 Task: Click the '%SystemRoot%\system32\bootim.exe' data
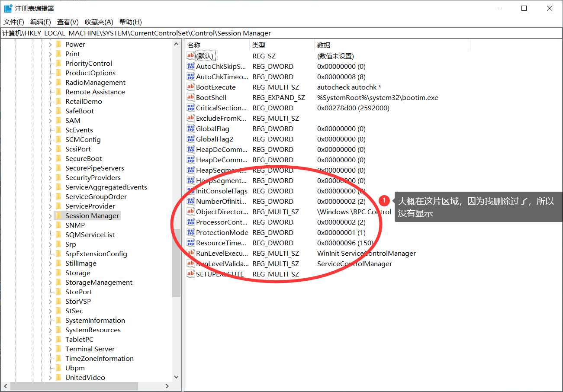378,97
